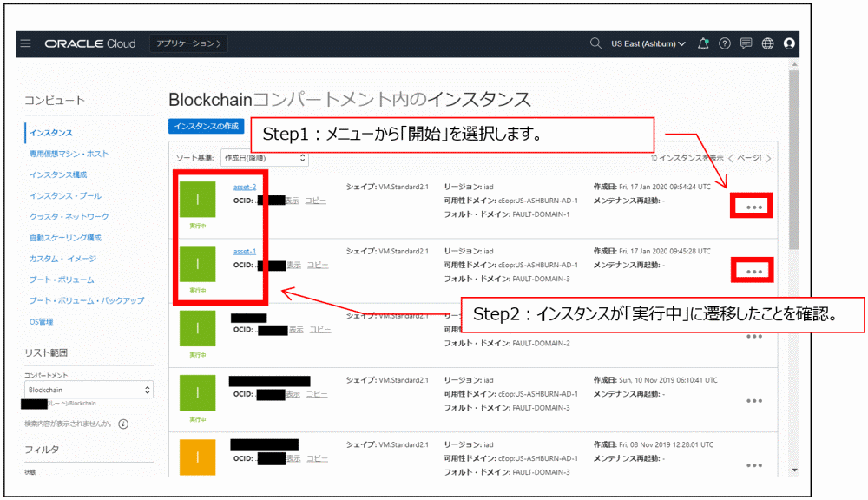This screenshot has height=500, width=868.
Task: Click the page scrollbar up arrow
Action: (x=794, y=65)
